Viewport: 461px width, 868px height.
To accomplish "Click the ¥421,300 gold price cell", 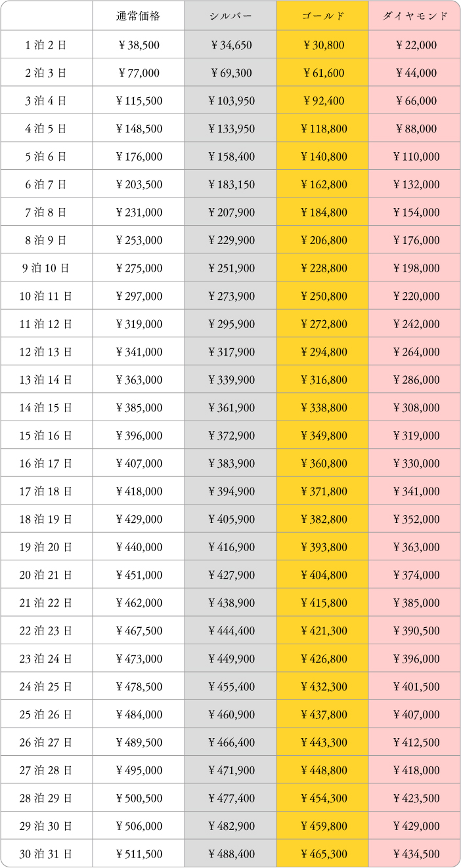I will pyautogui.click(x=322, y=631).
